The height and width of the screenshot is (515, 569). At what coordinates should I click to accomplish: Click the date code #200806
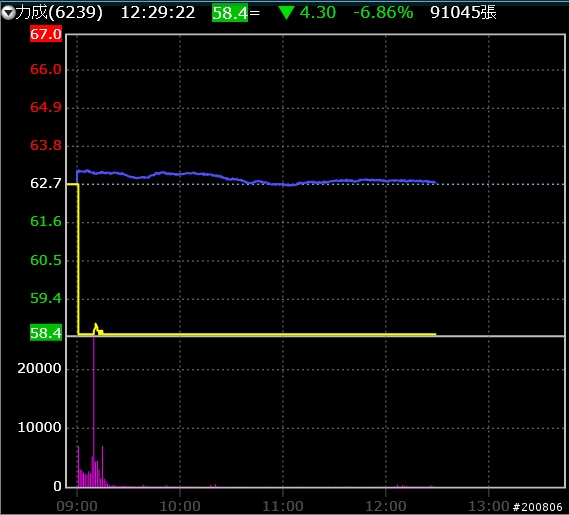[x=537, y=507]
